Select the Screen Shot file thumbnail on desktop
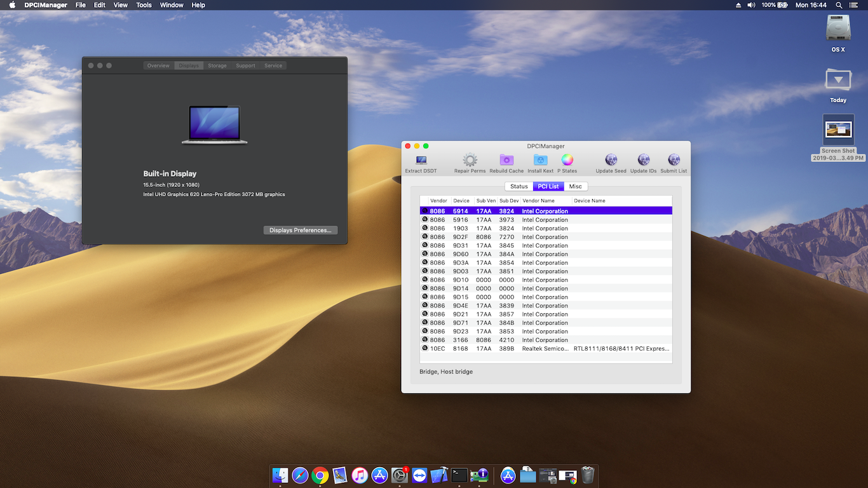 pyautogui.click(x=838, y=130)
